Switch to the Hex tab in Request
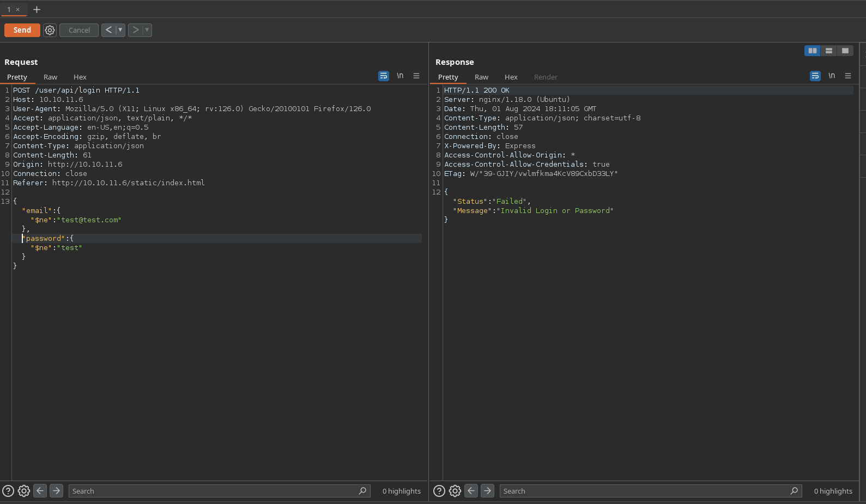 pyautogui.click(x=80, y=77)
